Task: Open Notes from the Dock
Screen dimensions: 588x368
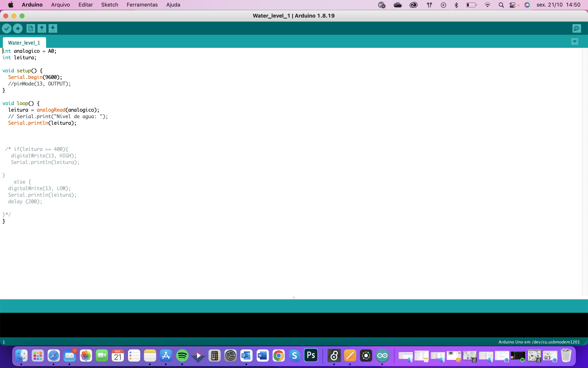Action: tap(150, 356)
